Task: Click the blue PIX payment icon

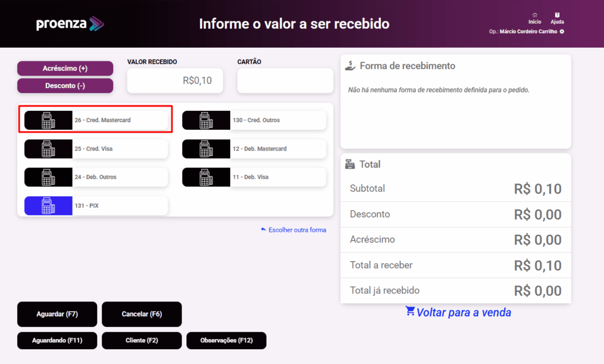Action: point(48,206)
